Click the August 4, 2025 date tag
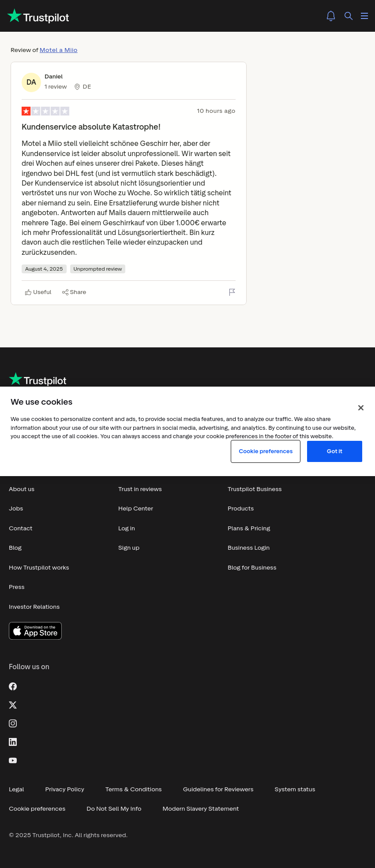Image resolution: width=375 pixels, height=868 pixels. click(x=44, y=269)
